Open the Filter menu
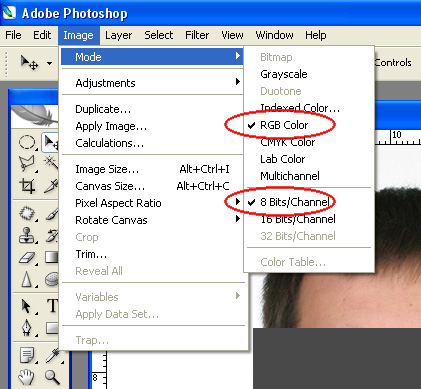 197,35
